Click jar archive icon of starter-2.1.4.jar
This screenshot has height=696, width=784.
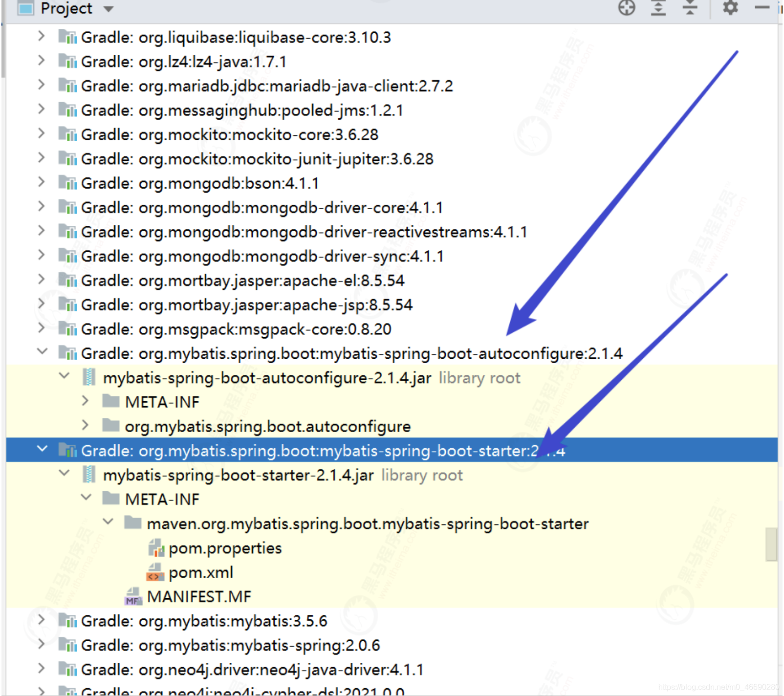[x=88, y=474]
